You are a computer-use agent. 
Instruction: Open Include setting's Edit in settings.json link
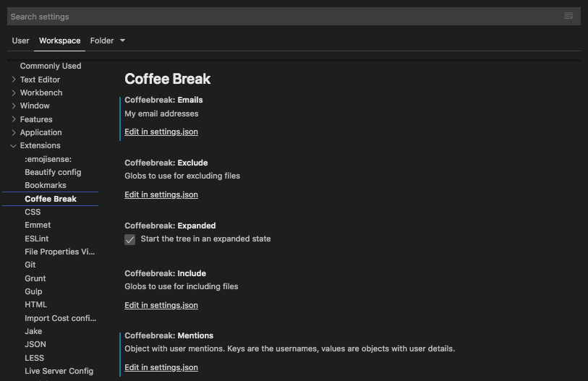click(161, 305)
